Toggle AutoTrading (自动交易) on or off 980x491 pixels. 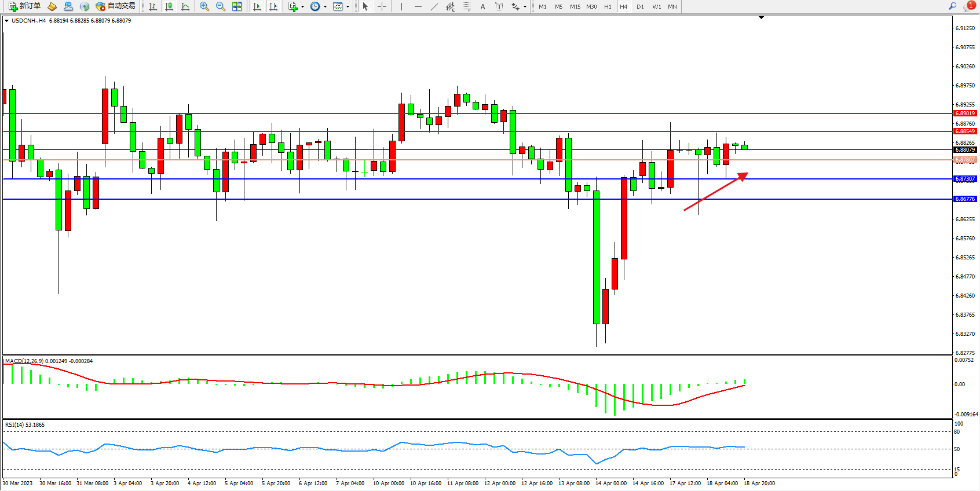coord(115,6)
